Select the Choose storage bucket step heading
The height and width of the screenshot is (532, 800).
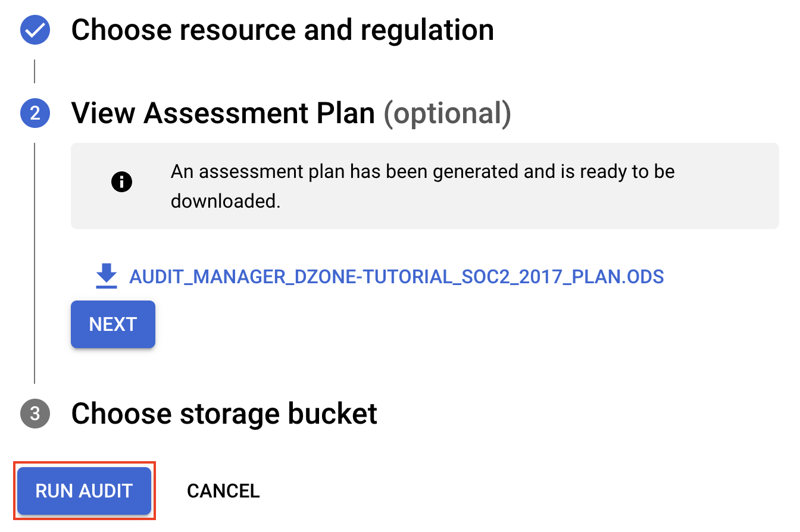pos(224,414)
